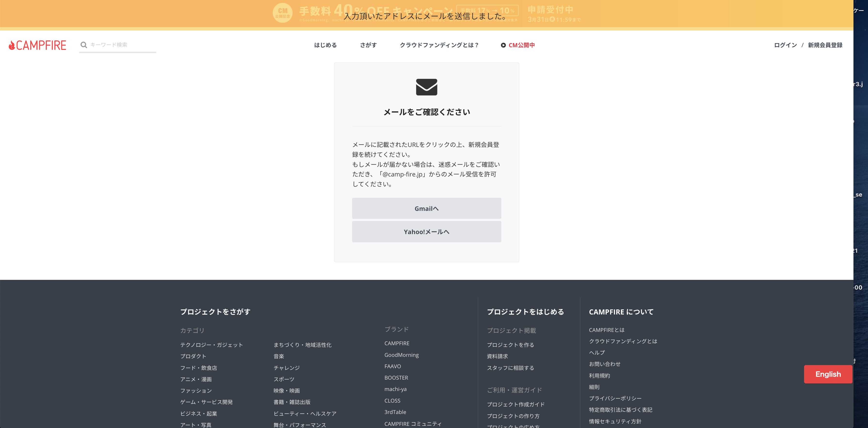This screenshot has width=868, height=428.
Task: Click the 新規会員登録 link
Action: pos(825,45)
